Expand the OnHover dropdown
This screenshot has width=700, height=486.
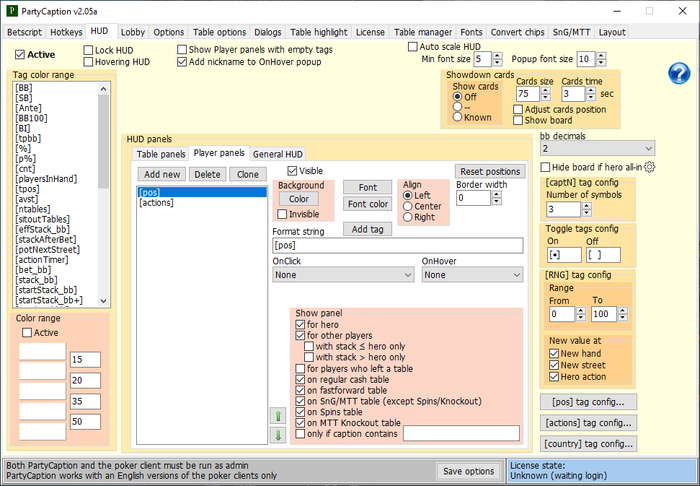pyautogui.click(x=472, y=274)
